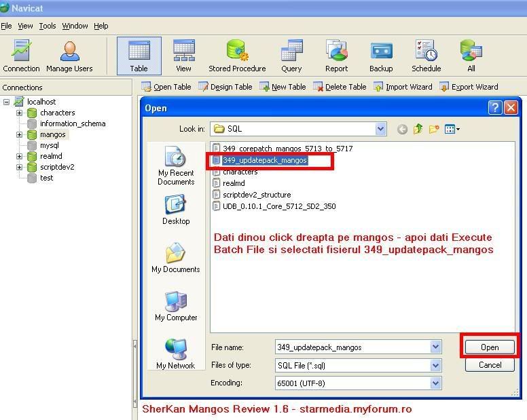Collapse the localhost connection node
527x420 pixels.
point(7,102)
